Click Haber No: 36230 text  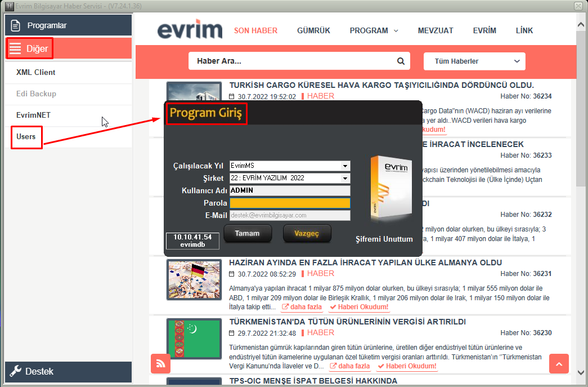526,333
